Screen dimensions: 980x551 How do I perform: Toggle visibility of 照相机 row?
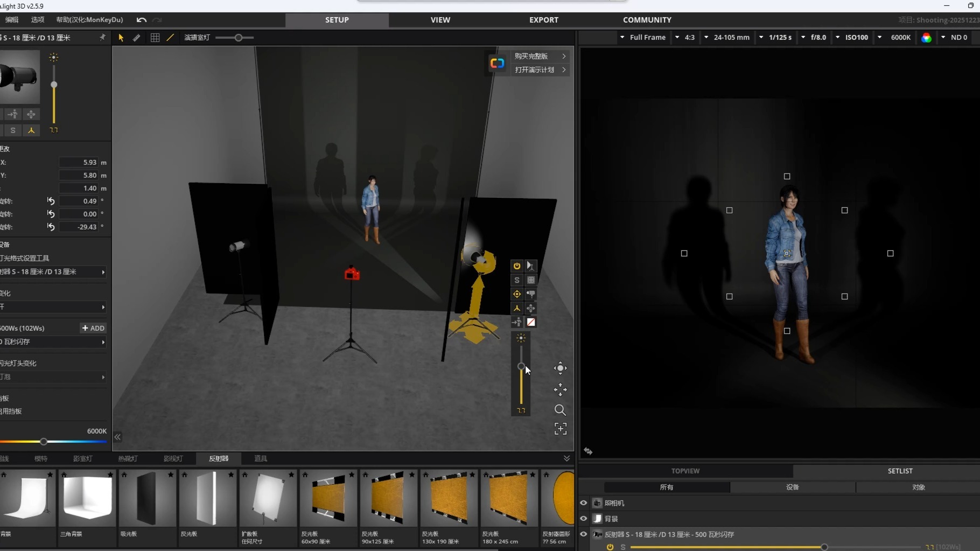coord(583,503)
